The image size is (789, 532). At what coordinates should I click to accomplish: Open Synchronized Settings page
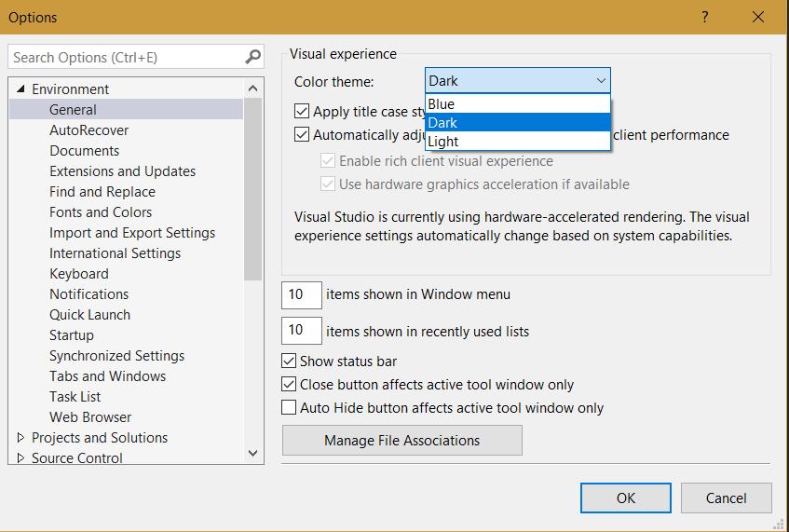pyautogui.click(x=116, y=355)
